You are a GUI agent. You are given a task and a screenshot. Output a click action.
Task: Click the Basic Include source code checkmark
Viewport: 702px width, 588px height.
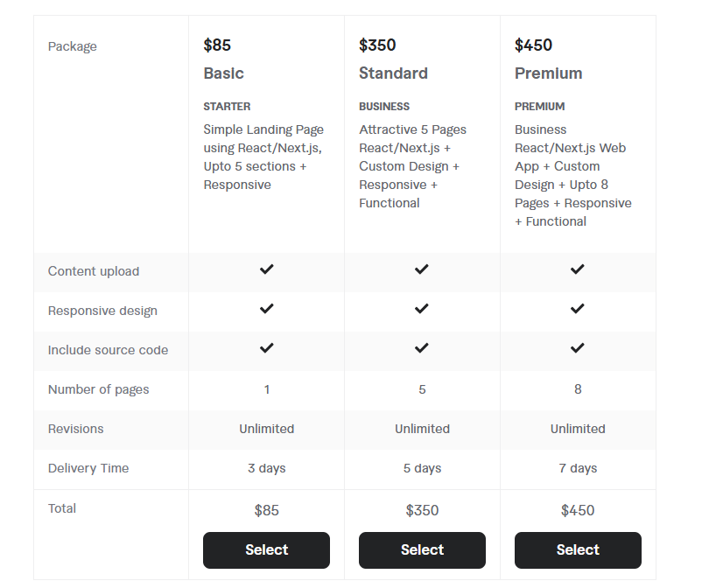tap(266, 348)
